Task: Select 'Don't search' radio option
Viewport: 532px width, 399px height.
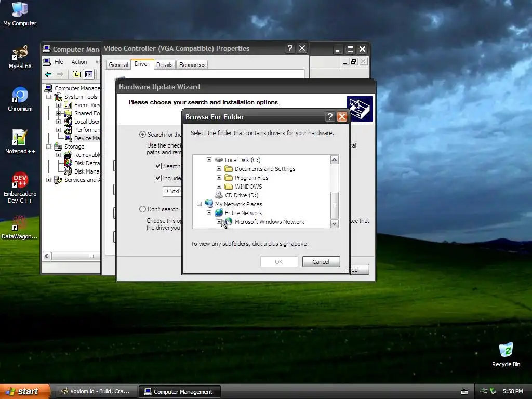Action: [x=142, y=209]
